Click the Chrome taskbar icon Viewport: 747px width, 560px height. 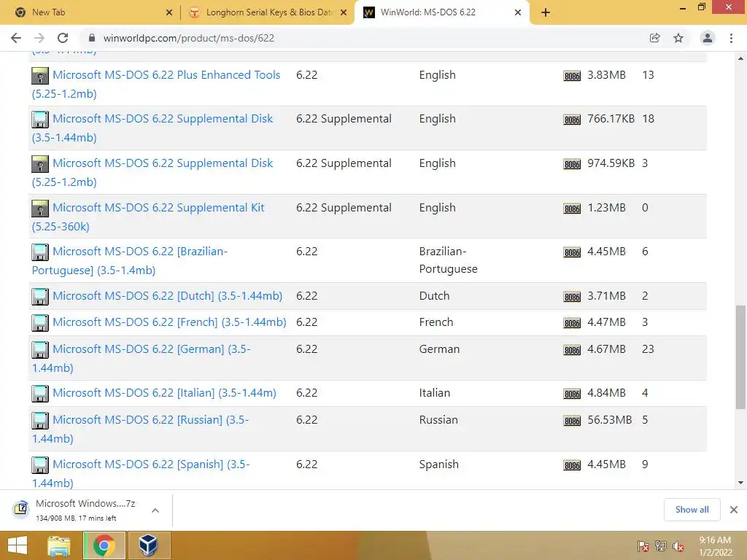(104, 545)
